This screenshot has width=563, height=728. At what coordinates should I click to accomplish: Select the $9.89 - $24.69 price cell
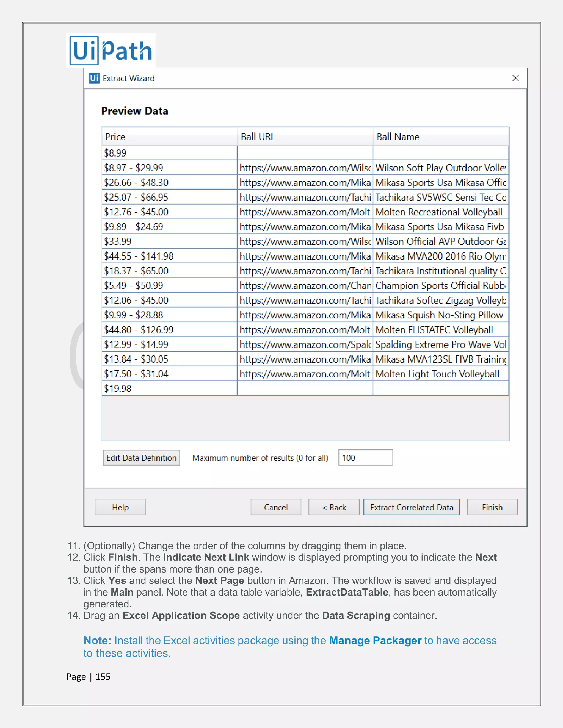[x=169, y=227]
